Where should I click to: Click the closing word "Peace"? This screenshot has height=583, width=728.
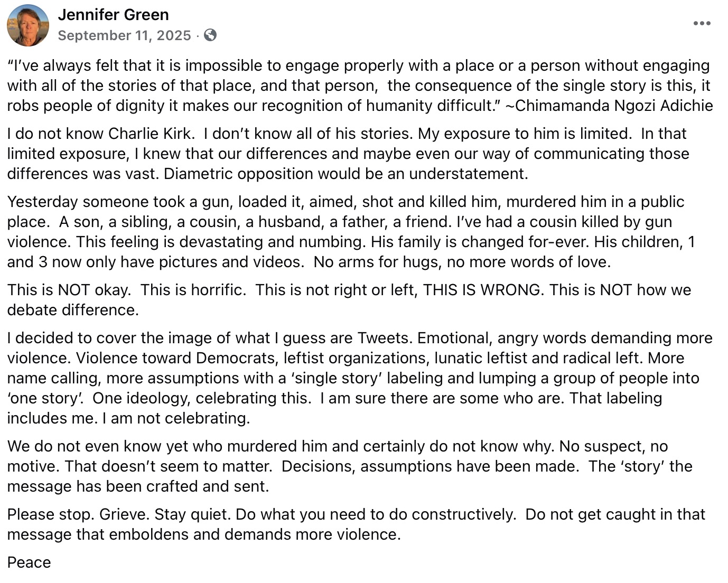click(29, 562)
